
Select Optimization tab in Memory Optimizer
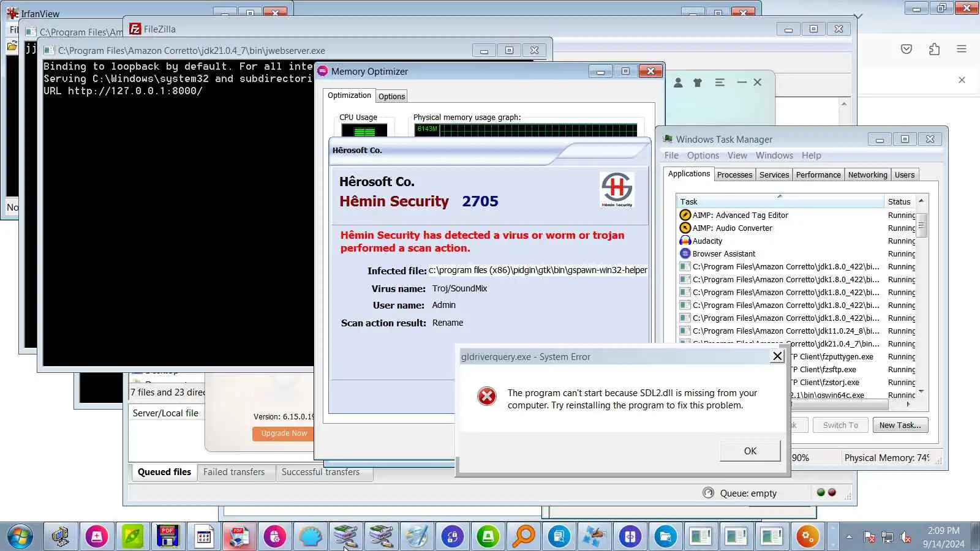349,95
